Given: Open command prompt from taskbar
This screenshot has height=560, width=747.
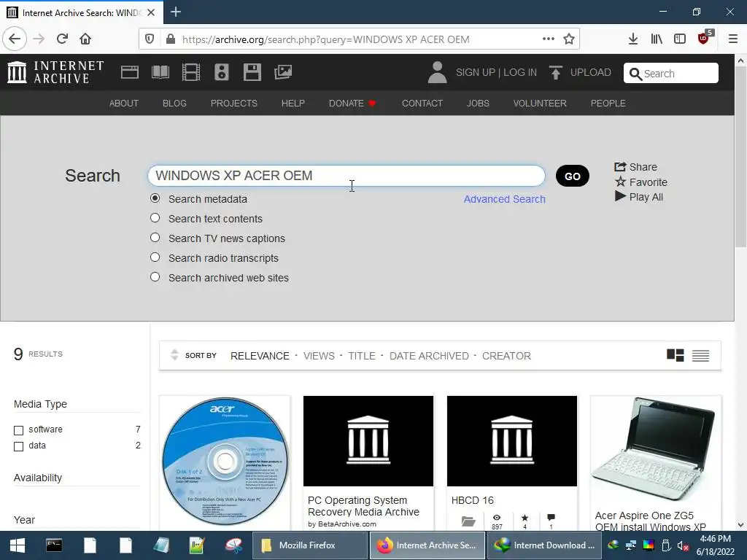Looking at the screenshot, I should coord(54,545).
